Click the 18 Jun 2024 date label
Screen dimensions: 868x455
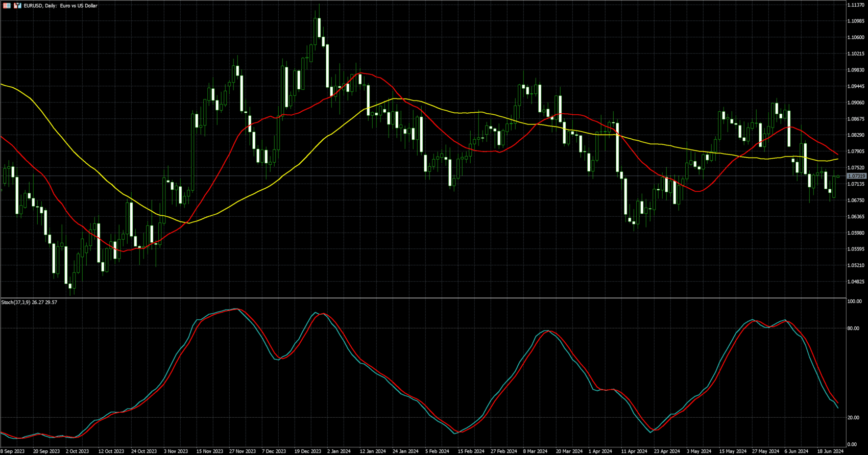pos(831,451)
